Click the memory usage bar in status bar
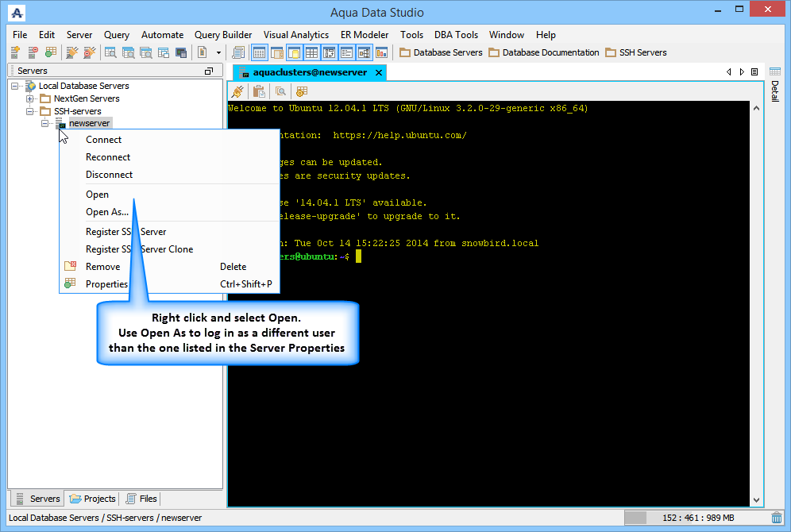Image resolution: width=791 pixels, height=532 pixels. pos(697,518)
